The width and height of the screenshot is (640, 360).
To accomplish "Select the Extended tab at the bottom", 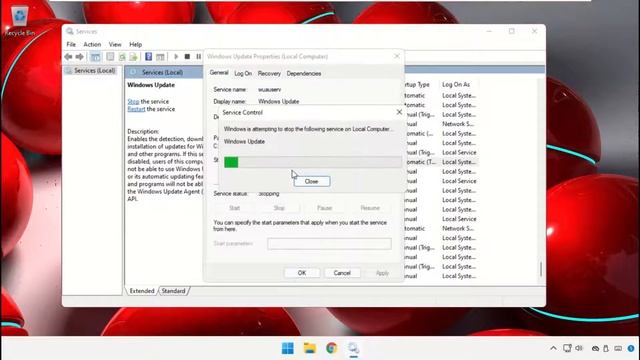I will pos(142,291).
